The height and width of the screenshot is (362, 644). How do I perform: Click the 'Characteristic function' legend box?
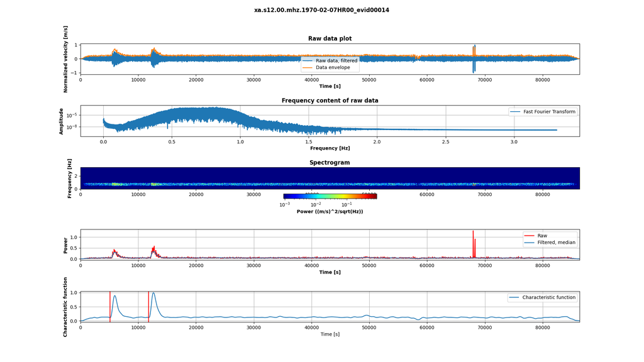(542, 297)
